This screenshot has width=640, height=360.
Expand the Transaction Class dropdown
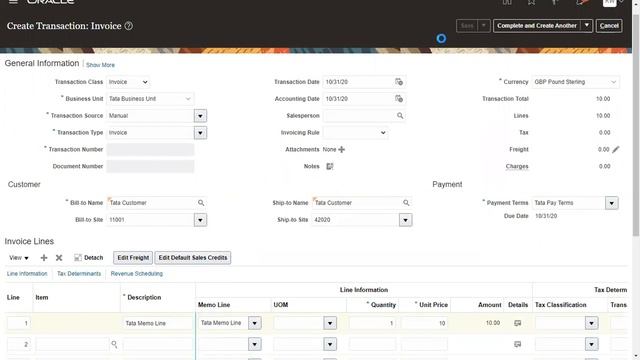click(145, 82)
